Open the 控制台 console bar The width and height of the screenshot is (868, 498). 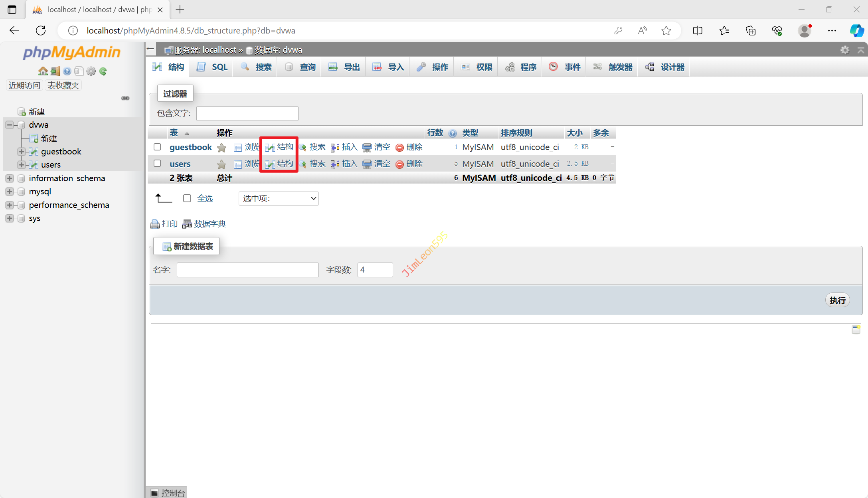[167, 493]
